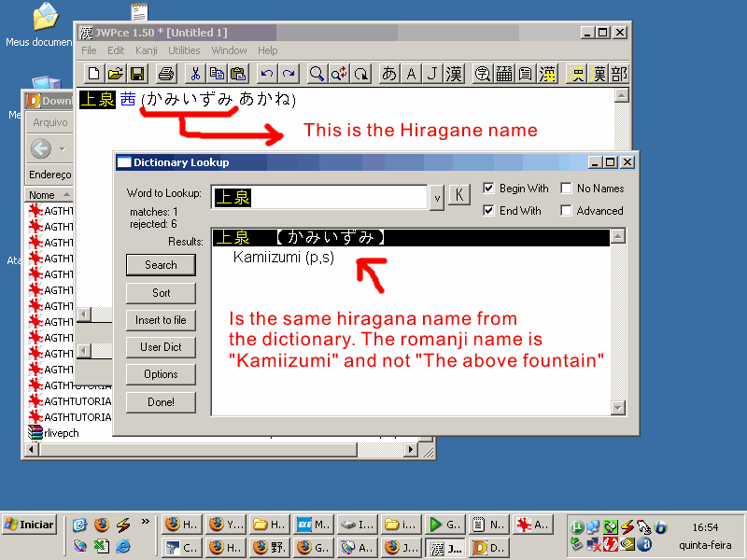This screenshot has height=560, width=747.
Task: Click the find-next circular arrow icon
Action: (x=361, y=74)
